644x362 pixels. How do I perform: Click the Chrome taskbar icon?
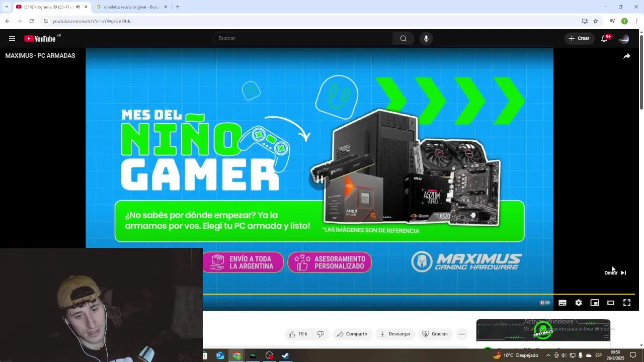tap(236, 355)
